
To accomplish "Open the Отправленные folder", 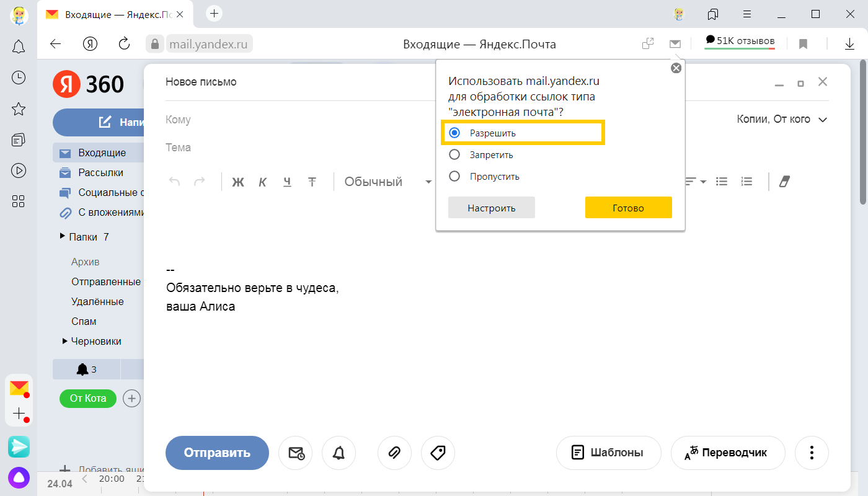I will (106, 281).
